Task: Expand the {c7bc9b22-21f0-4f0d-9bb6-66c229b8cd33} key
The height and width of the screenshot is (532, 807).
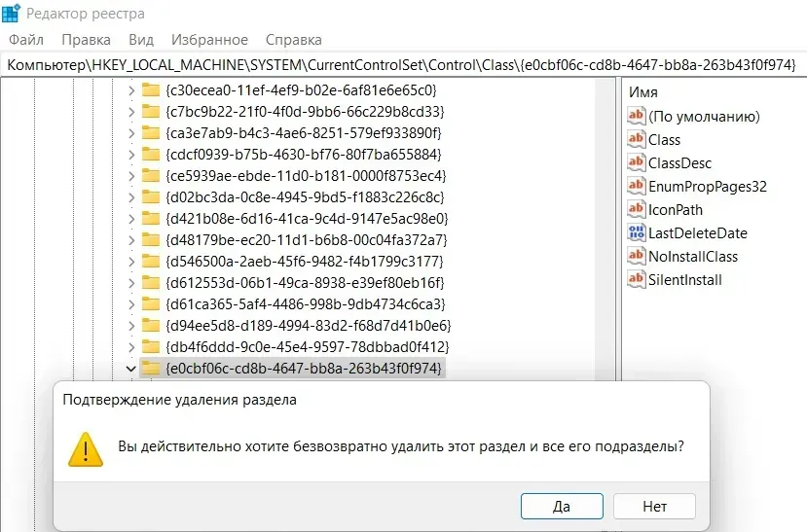Action: pyautogui.click(x=131, y=112)
